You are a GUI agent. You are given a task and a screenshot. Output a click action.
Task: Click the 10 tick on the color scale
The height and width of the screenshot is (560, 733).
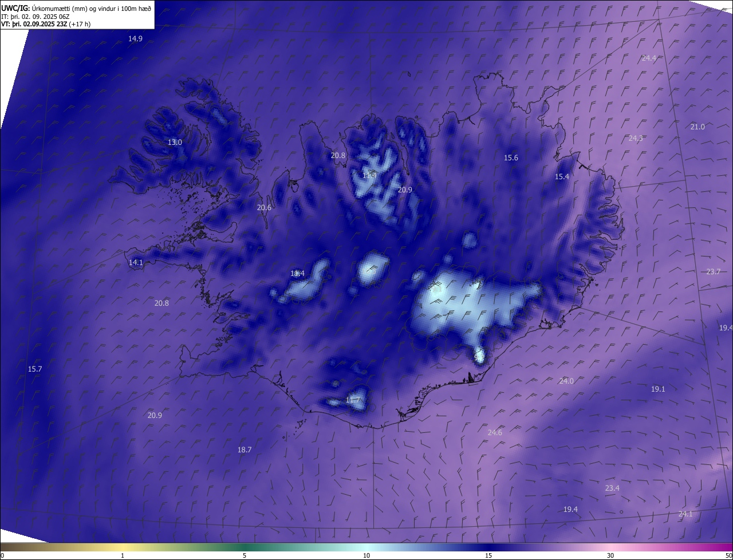(x=366, y=555)
